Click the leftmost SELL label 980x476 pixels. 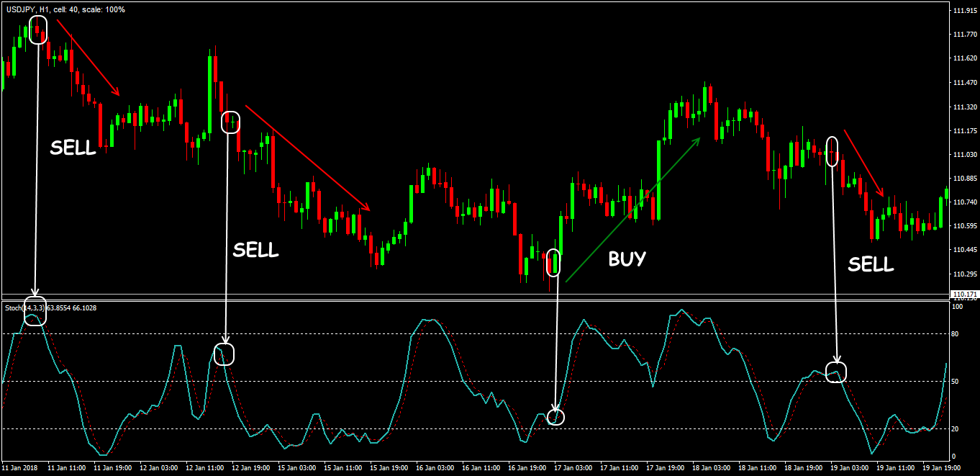[73, 148]
